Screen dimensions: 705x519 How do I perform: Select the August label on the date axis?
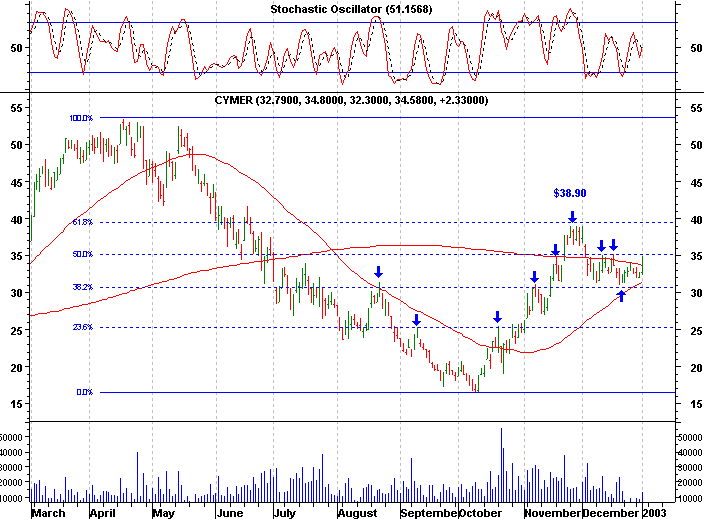pos(357,513)
